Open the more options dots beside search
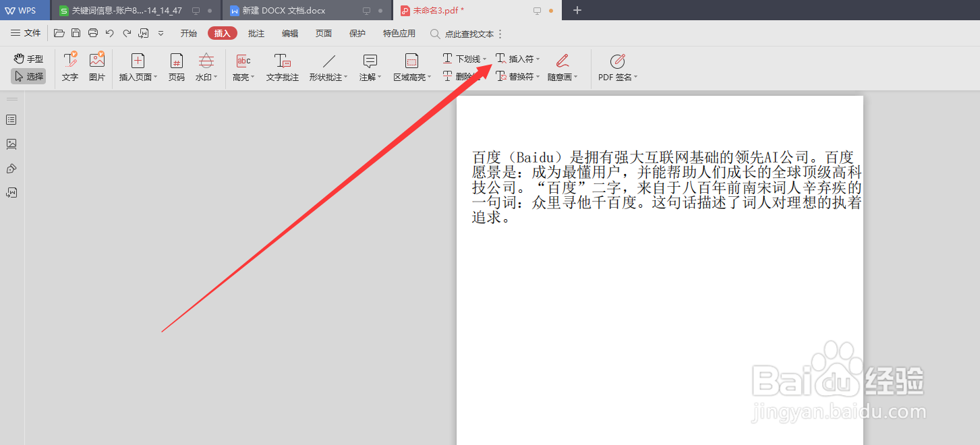Viewport: 980px width, 445px height. [x=500, y=34]
